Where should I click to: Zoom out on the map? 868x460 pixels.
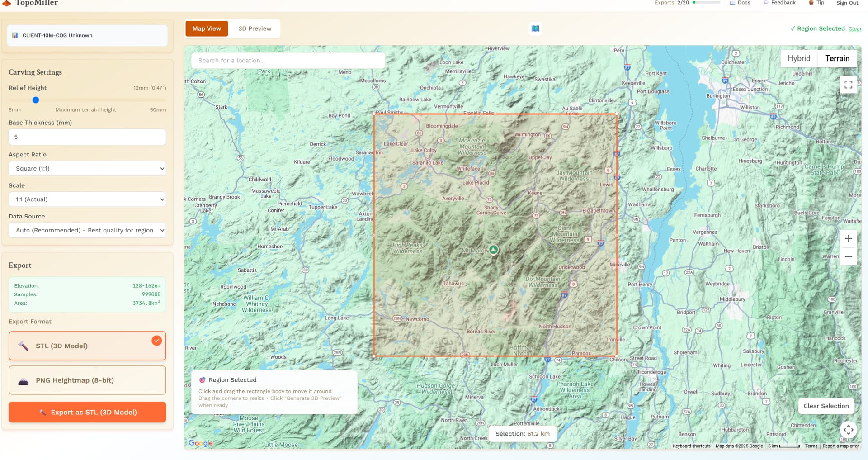click(x=848, y=256)
